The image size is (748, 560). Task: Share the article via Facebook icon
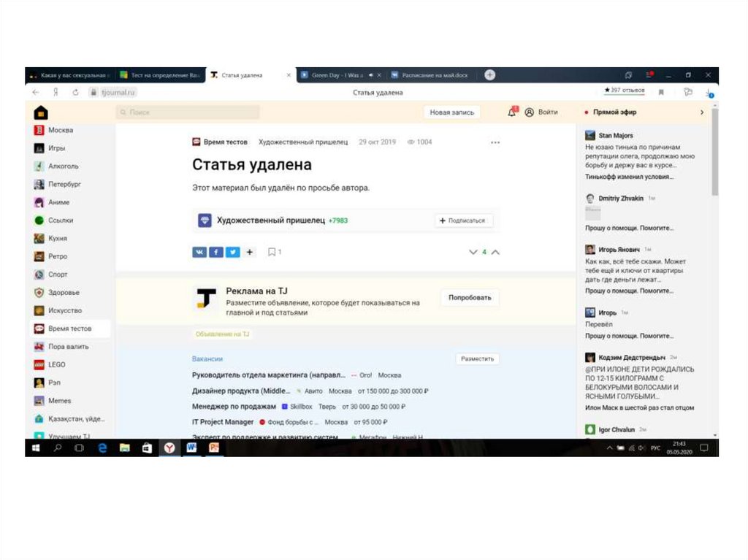click(x=216, y=252)
